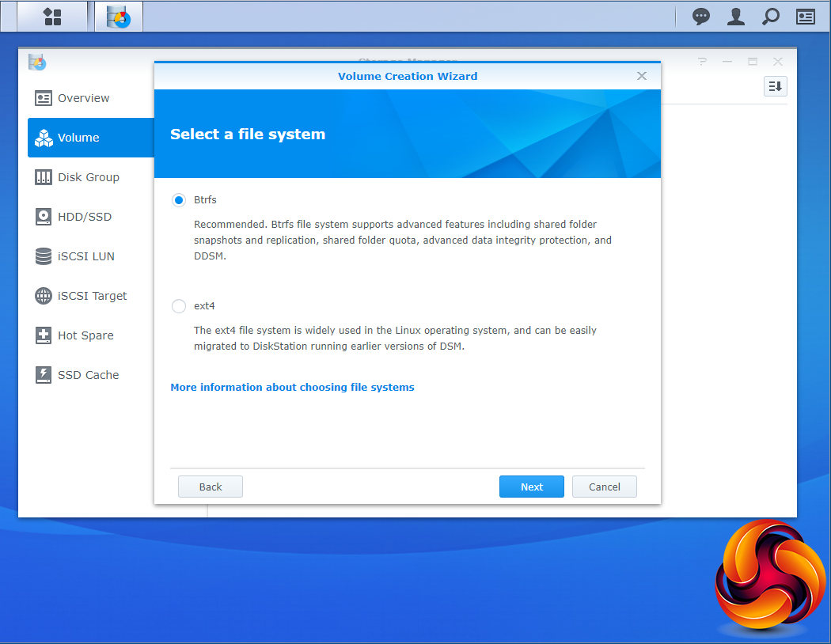Image resolution: width=831 pixels, height=644 pixels.
Task: Open the Overview section
Action: tap(91, 98)
